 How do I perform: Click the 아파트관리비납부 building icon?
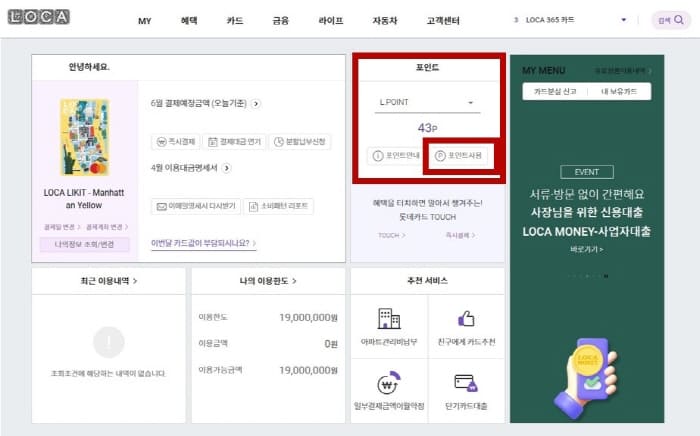[x=389, y=319]
